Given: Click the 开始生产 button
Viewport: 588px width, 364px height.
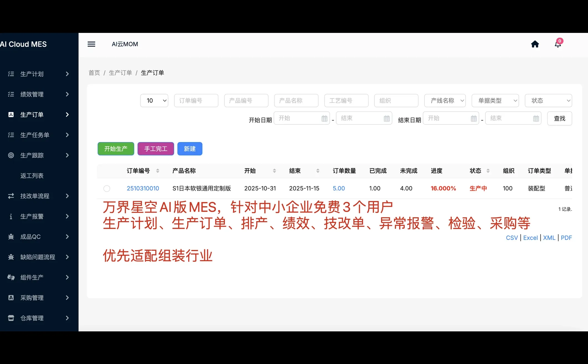Looking at the screenshot, I should (116, 149).
